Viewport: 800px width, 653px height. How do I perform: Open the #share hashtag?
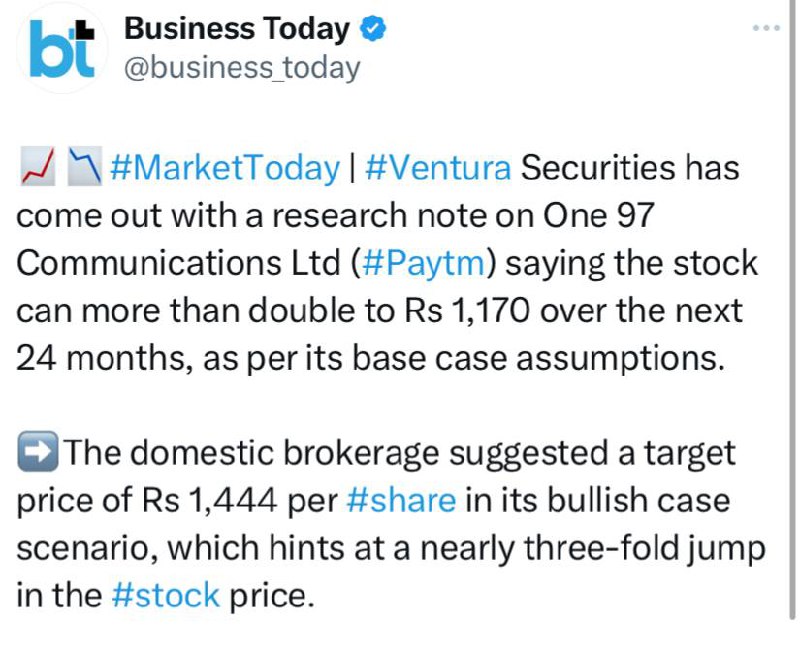pos(401,500)
